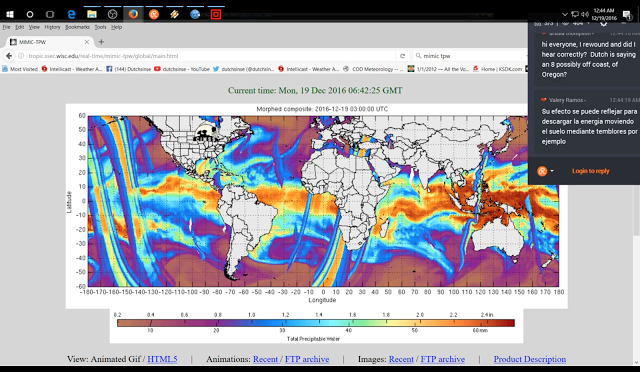Open the Windows Start menu
Viewport: 640px width, 372px height.
point(10,14)
